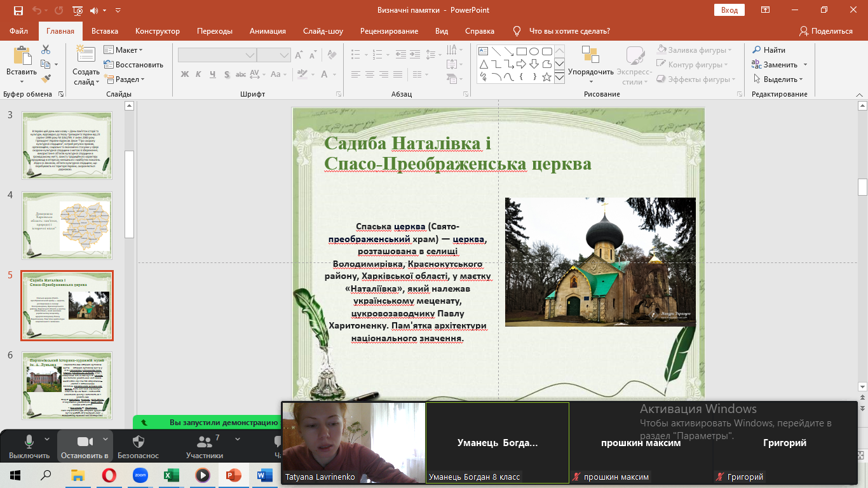Toggle underline Ч formatting

click(x=213, y=74)
